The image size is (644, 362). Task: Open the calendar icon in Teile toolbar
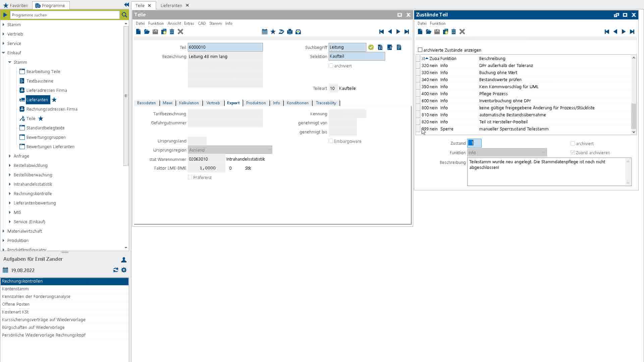pyautogui.click(x=265, y=32)
